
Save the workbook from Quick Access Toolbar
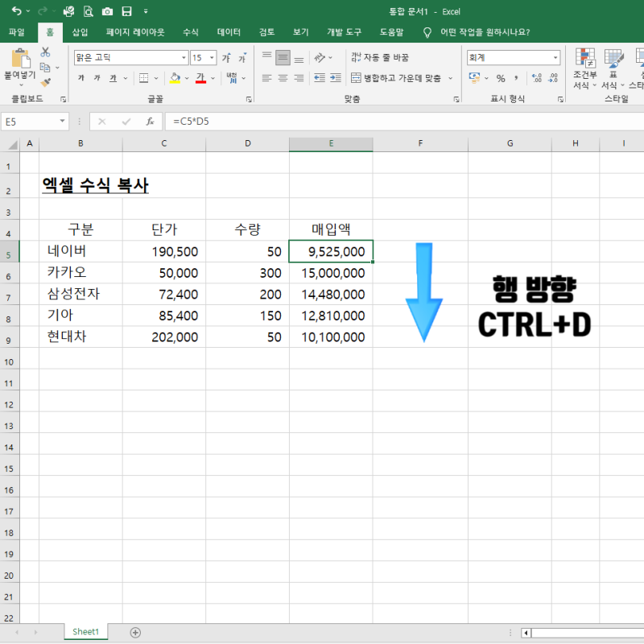pyautogui.click(x=126, y=11)
